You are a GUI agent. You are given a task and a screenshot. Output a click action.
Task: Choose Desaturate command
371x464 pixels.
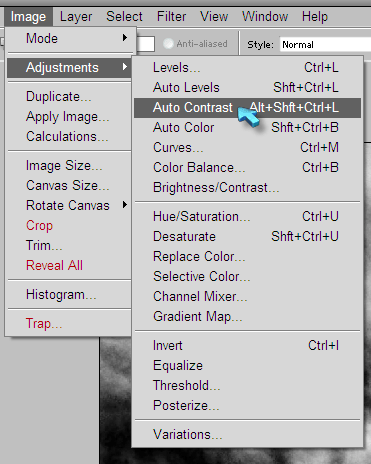pos(247,237)
